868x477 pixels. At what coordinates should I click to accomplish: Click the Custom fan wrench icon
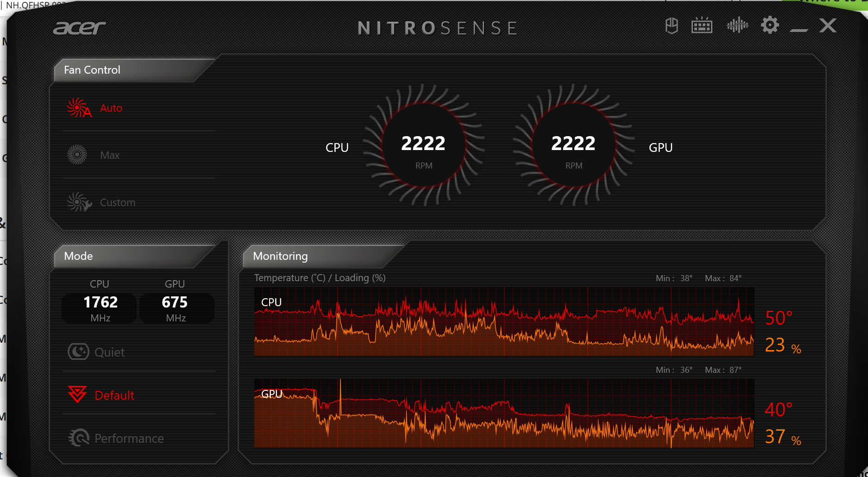pyautogui.click(x=79, y=202)
